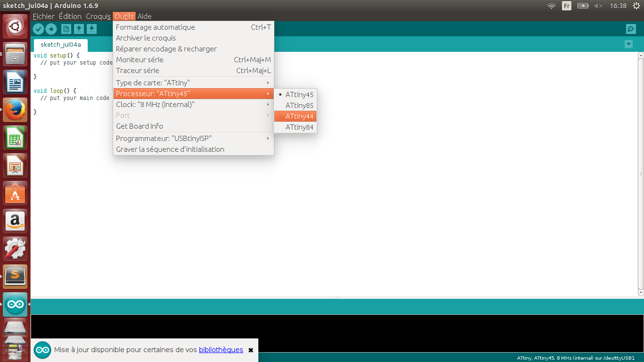Launch LibreOffice Writer from the dock
The width and height of the screenshot is (644, 362).
[16, 82]
